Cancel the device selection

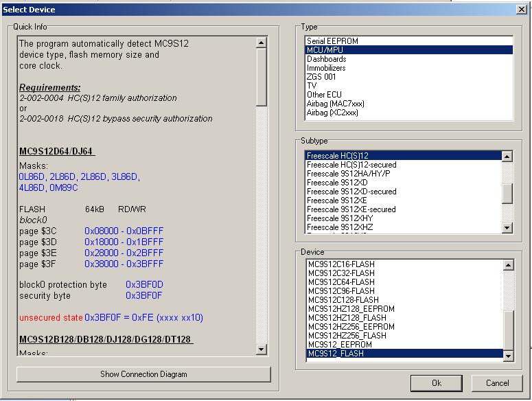(497, 383)
